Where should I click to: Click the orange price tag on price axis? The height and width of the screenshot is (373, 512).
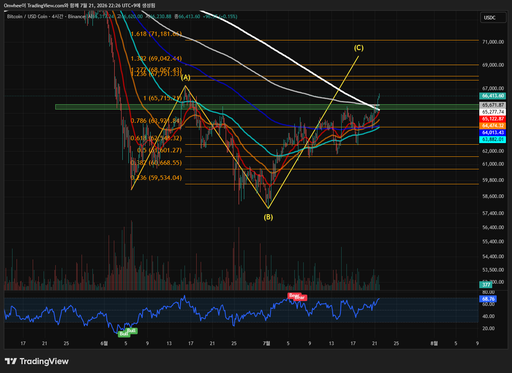coord(493,126)
